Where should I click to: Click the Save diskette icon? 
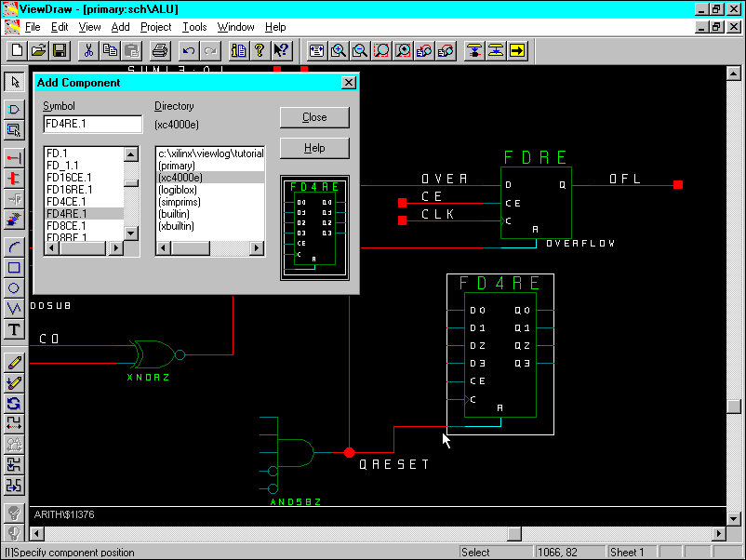(60, 50)
